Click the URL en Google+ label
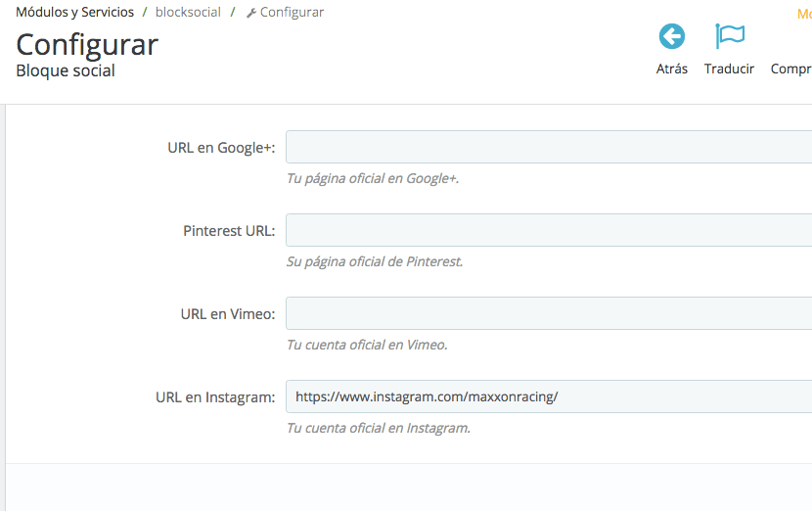The width and height of the screenshot is (812, 511). [x=221, y=148]
